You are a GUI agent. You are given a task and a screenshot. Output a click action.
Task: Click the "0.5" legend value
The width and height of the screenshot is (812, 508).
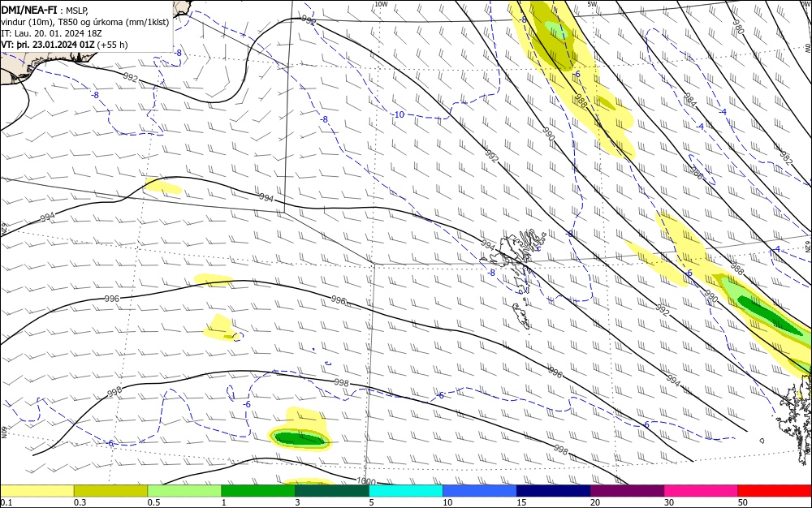pyautogui.click(x=153, y=502)
